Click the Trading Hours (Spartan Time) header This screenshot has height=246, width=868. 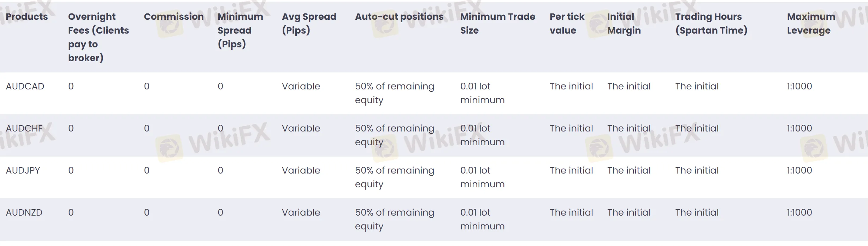pos(711,23)
